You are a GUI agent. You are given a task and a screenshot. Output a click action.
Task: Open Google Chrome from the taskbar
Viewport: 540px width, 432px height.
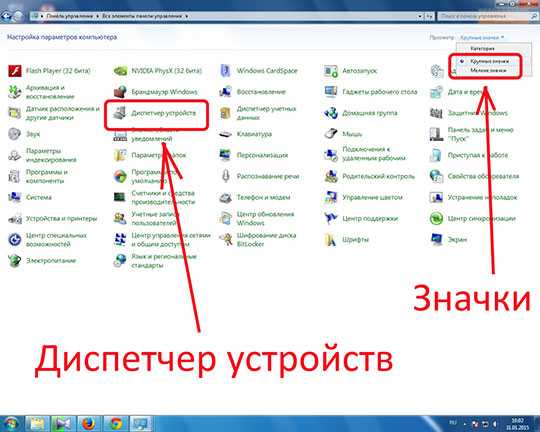(x=116, y=424)
